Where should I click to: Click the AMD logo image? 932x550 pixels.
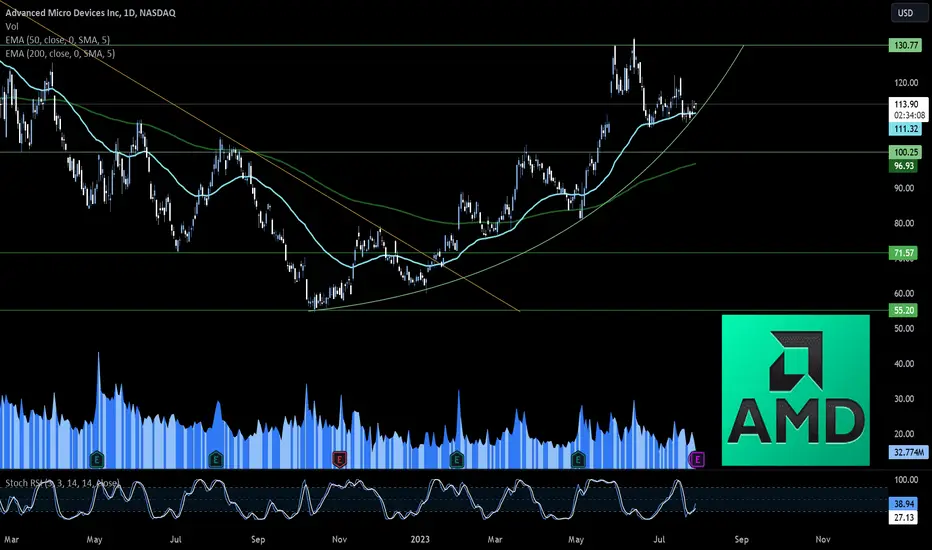click(x=795, y=390)
